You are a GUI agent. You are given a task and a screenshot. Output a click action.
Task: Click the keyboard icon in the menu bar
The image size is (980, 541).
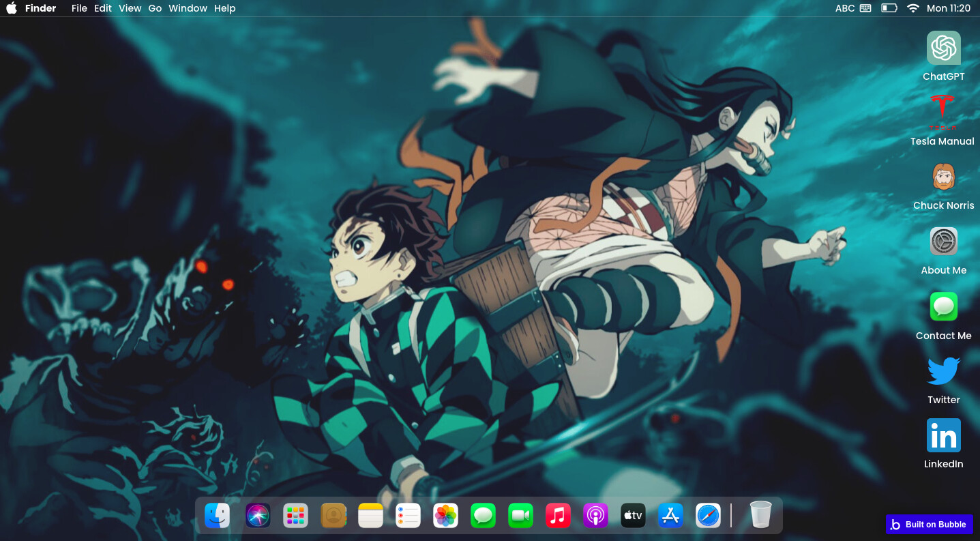pos(865,8)
